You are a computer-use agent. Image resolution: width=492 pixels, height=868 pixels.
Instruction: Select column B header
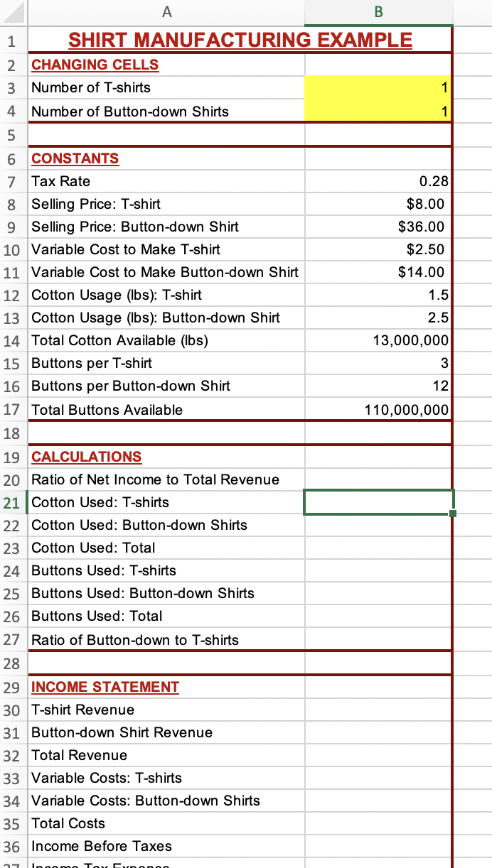click(x=378, y=12)
